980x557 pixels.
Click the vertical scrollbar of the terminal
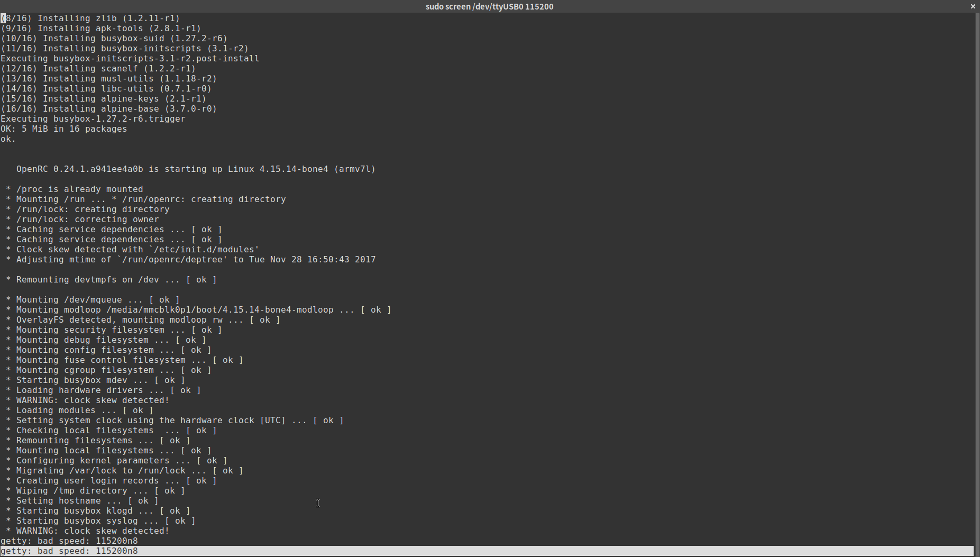(x=976, y=284)
